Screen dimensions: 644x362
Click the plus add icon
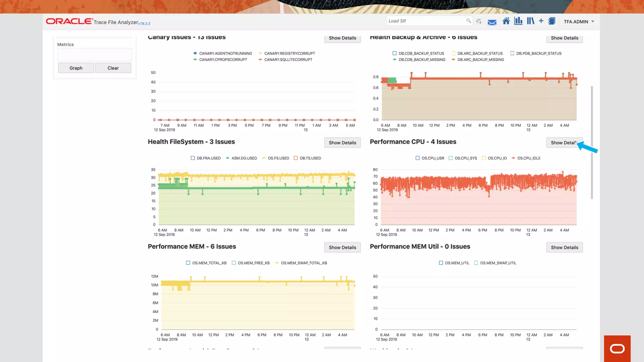click(541, 21)
